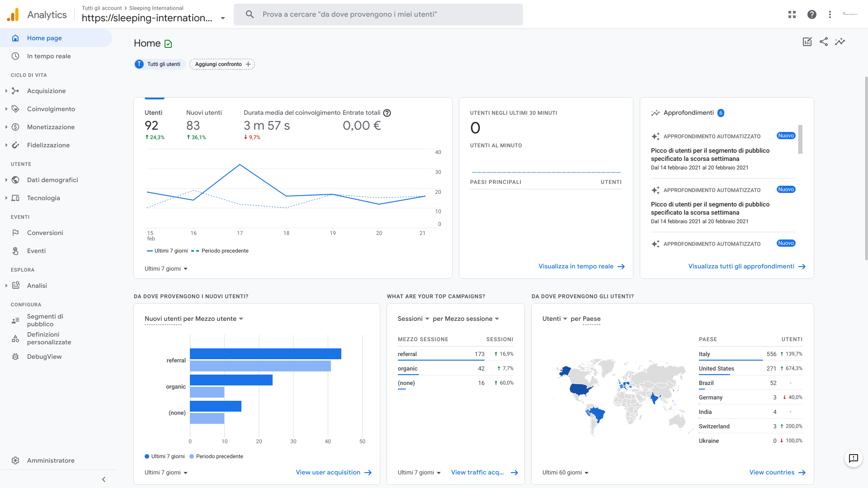Click the Amministratore gear icon
868x488 pixels.
15,460
